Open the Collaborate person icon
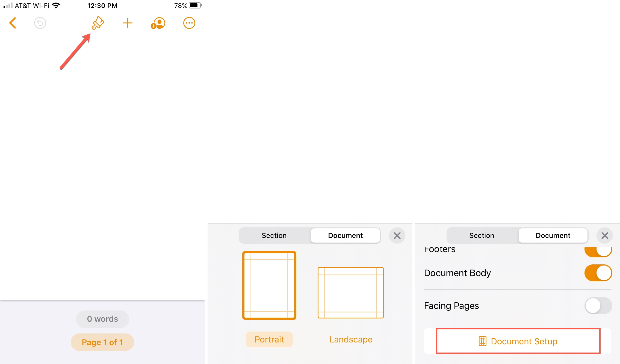The height and width of the screenshot is (364, 620). 158,23
